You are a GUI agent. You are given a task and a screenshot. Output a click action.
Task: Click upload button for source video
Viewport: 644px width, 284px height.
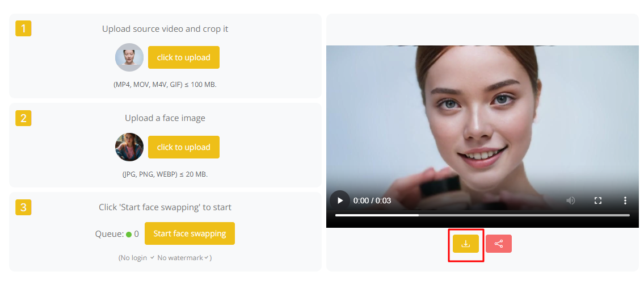coord(184,57)
